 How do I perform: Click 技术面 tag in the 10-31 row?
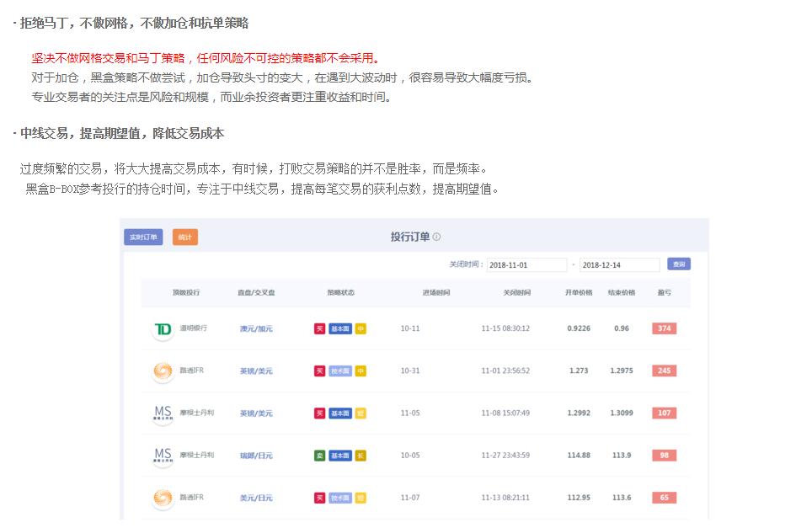[x=339, y=371]
